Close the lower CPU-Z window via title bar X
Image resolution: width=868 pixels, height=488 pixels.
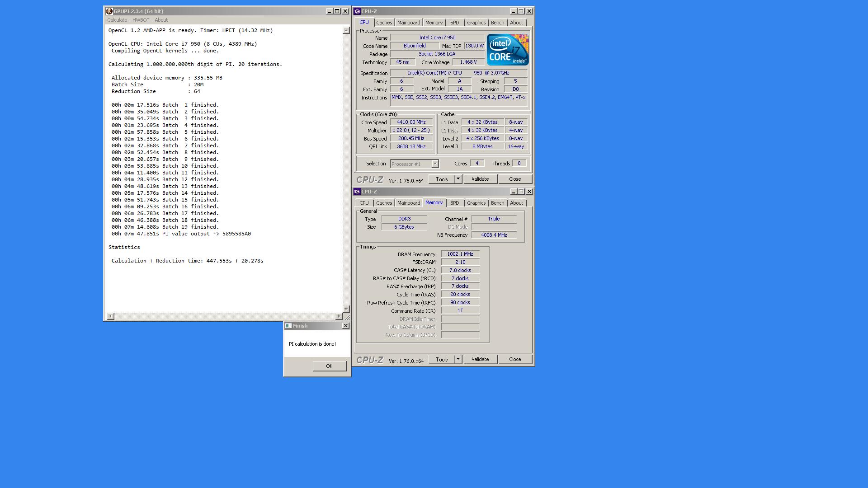[x=529, y=192]
